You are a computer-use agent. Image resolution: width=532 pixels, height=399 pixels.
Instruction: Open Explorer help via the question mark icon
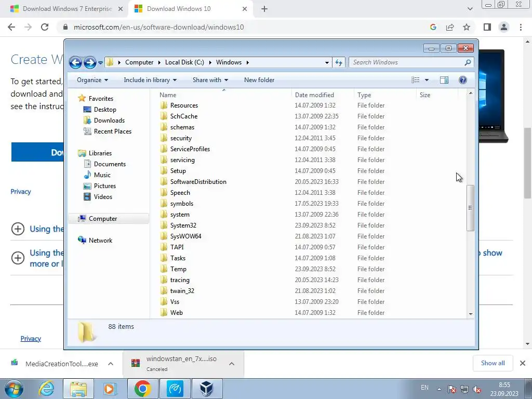(x=463, y=80)
